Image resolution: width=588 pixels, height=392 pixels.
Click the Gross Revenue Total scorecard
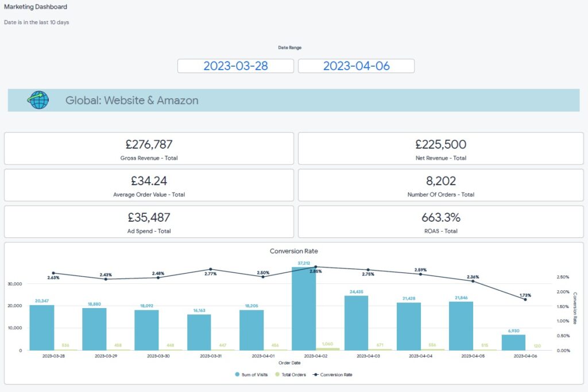(148, 149)
